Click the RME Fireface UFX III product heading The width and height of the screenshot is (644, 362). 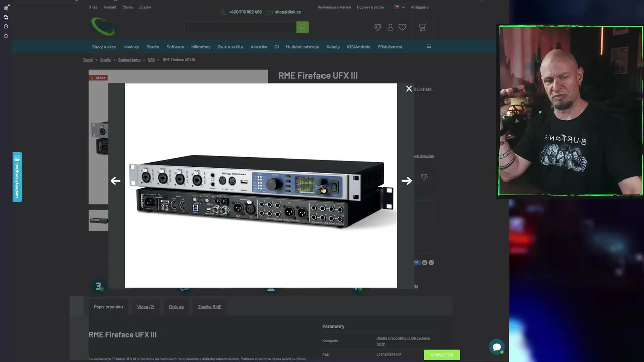point(318,76)
